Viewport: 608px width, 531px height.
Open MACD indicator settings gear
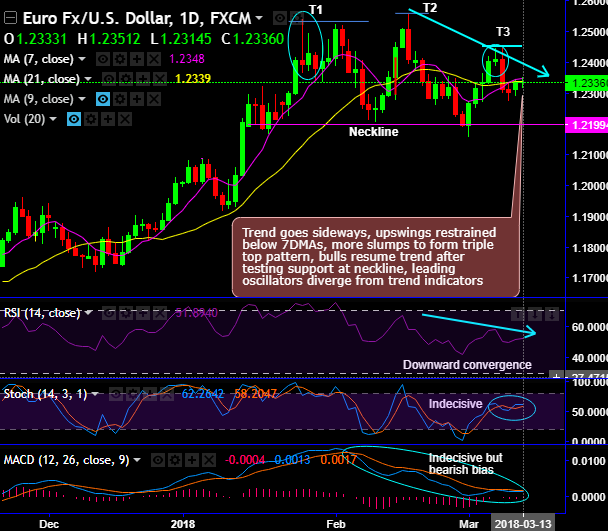[x=175, y=460]
